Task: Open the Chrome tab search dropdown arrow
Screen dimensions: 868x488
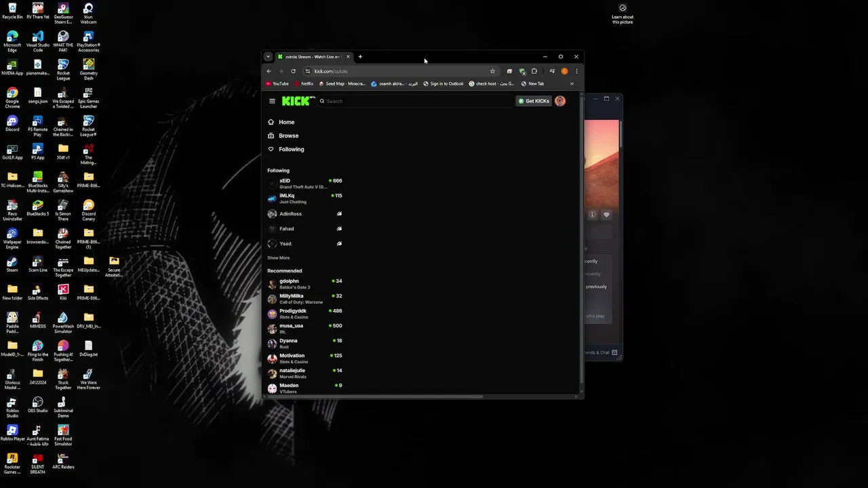Action: point(268,57)
